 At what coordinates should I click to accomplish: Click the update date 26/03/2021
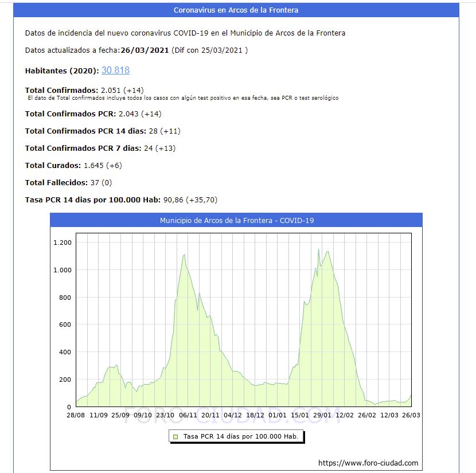point(145,50)
